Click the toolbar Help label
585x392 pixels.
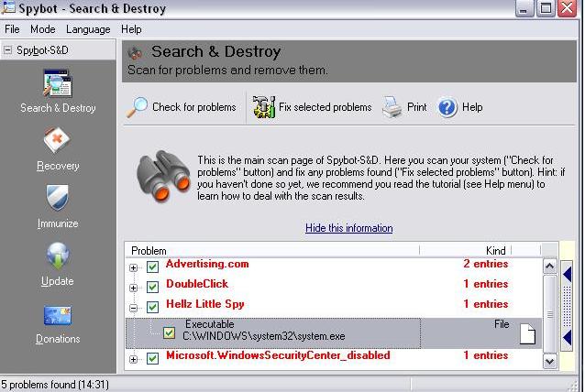(472, 107)
